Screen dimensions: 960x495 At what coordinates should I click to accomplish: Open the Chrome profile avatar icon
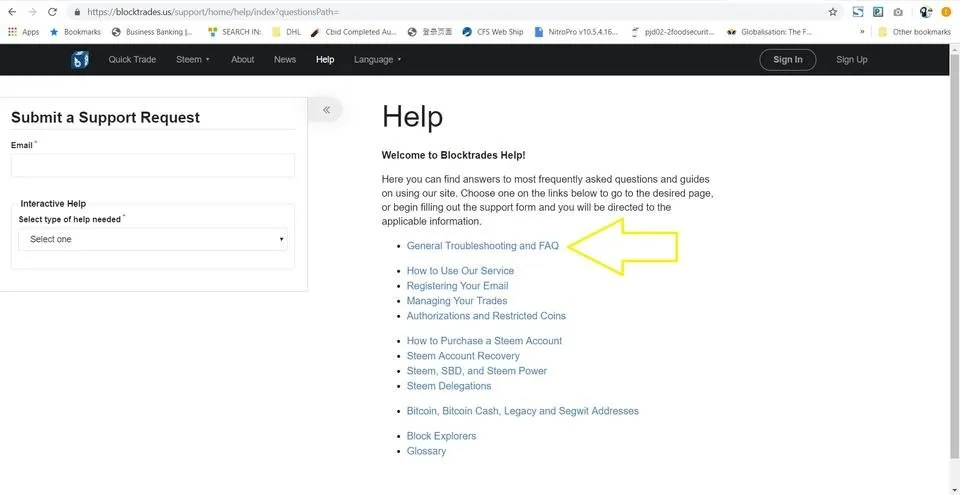(x=926, y=12)
